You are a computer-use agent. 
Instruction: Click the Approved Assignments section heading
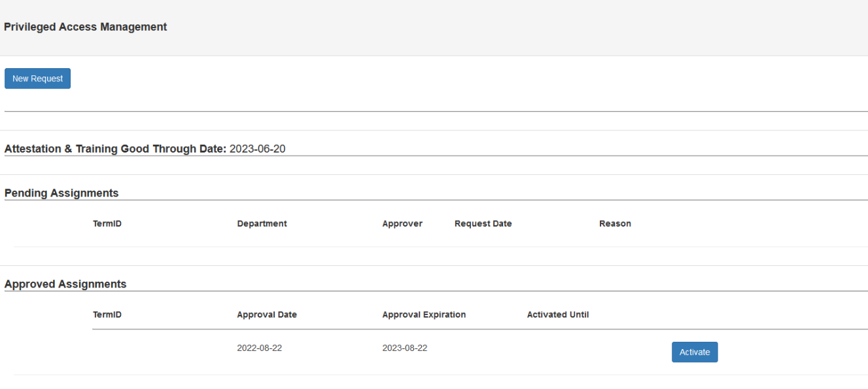[x=65, y=284]
